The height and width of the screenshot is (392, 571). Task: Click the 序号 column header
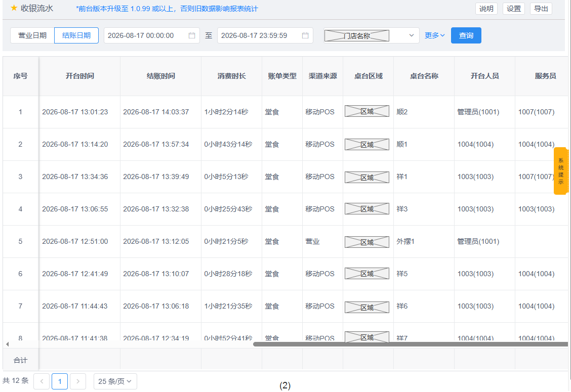coord(20,76)
